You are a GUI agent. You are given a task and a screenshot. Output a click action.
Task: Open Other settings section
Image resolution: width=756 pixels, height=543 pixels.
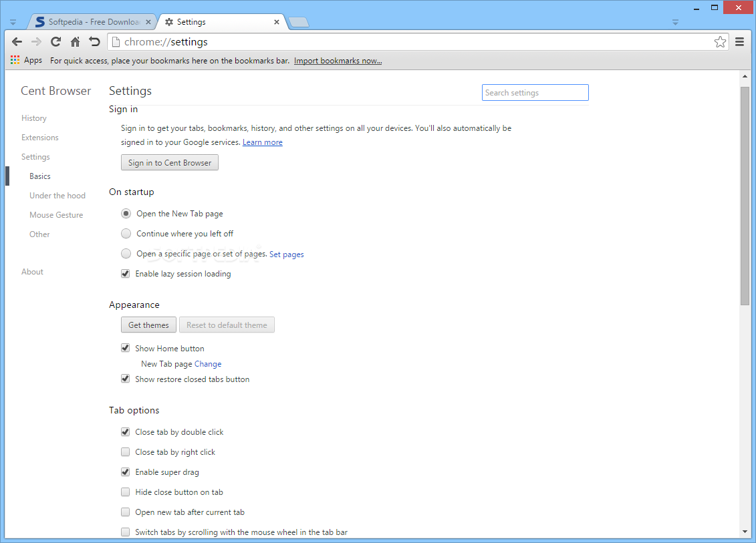(x=39, y=234)
